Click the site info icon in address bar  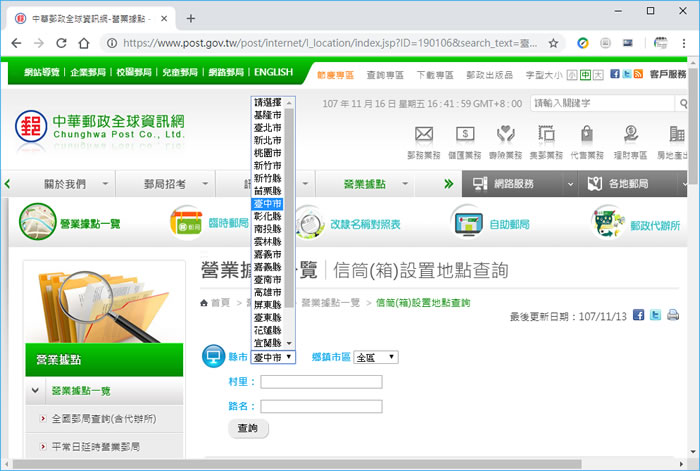112,43
